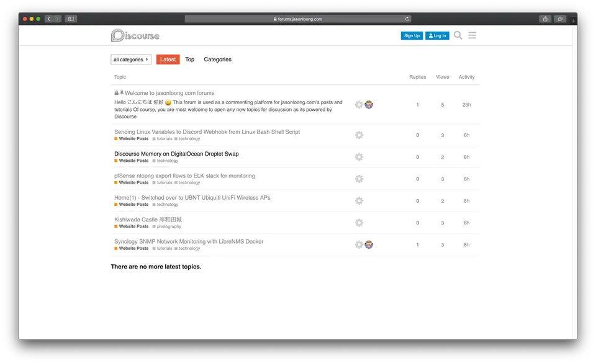Viewport: 596px width, 364px height.
Task: Click tutorials tag under pfSense ntopng topic
Action: (x=162, y=182)
